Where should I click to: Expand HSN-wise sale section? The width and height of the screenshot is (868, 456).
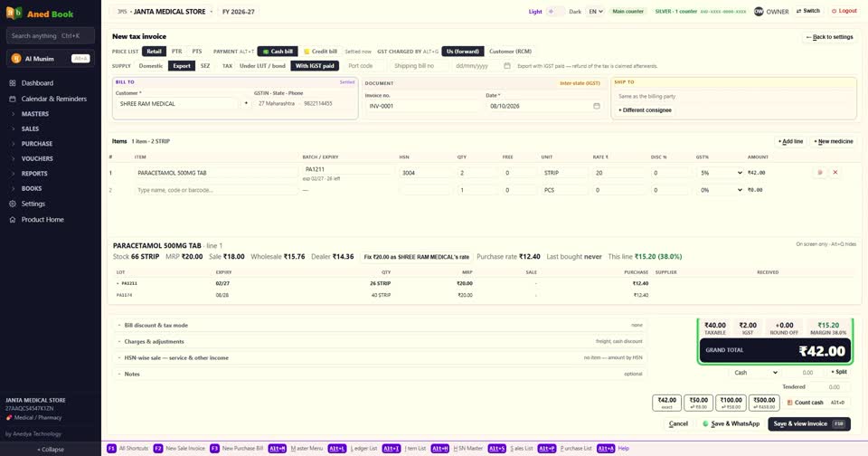(380, 358)
